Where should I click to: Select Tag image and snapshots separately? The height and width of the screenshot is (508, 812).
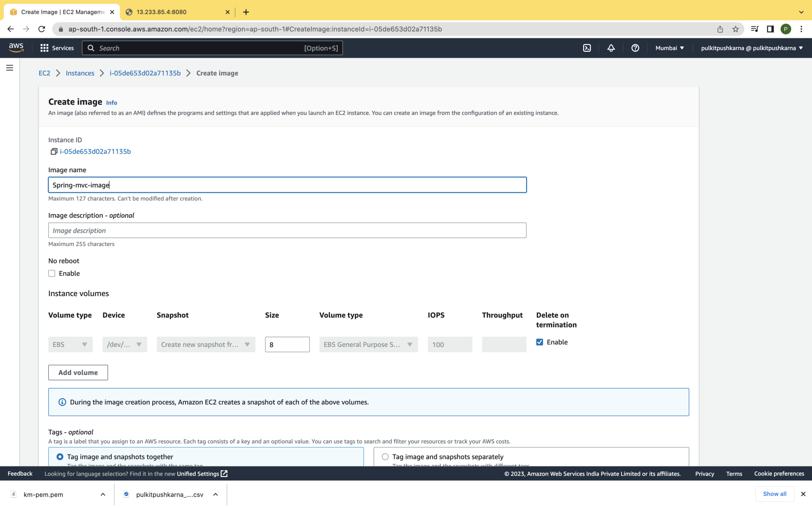[385, 456]
